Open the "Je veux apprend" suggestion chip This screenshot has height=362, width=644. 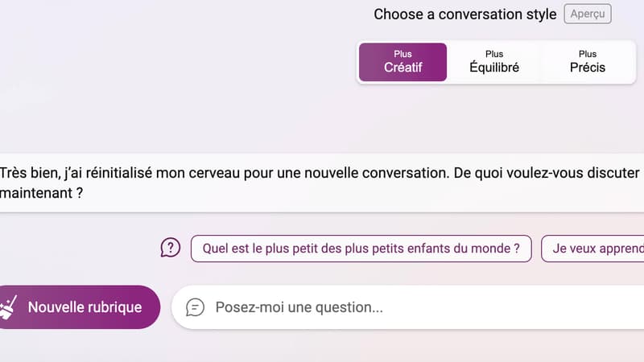click(594, 249)
